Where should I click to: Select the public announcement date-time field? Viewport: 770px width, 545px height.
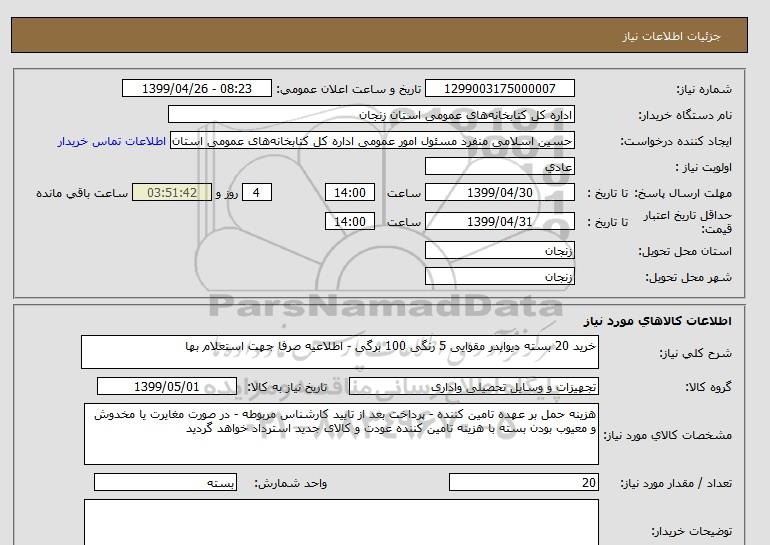click(x=196, y=89)
